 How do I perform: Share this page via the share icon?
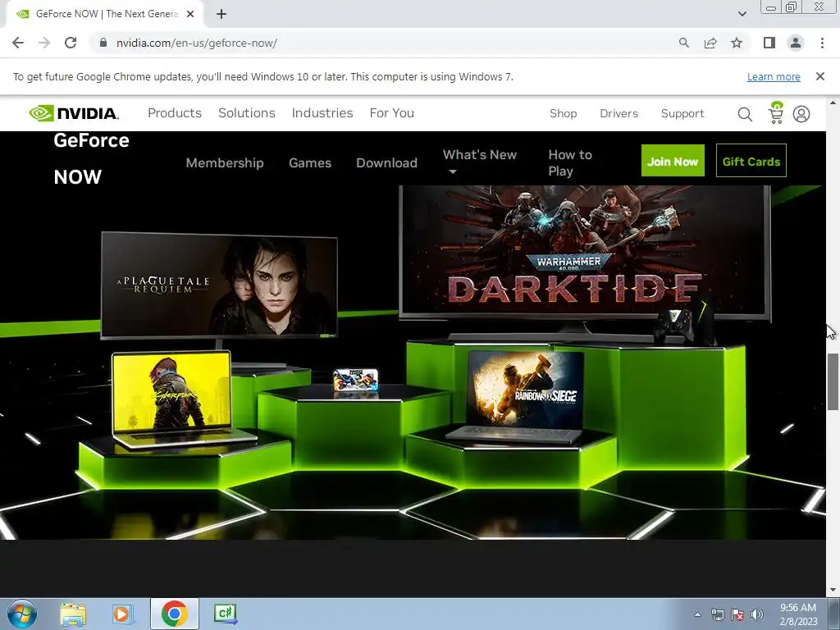[x=710, y=43]
